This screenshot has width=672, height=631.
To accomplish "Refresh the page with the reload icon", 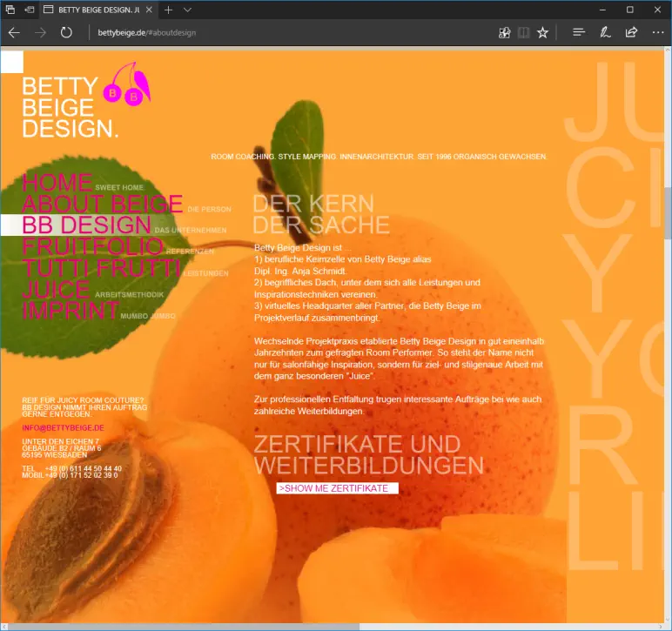I will pos(66,32).
